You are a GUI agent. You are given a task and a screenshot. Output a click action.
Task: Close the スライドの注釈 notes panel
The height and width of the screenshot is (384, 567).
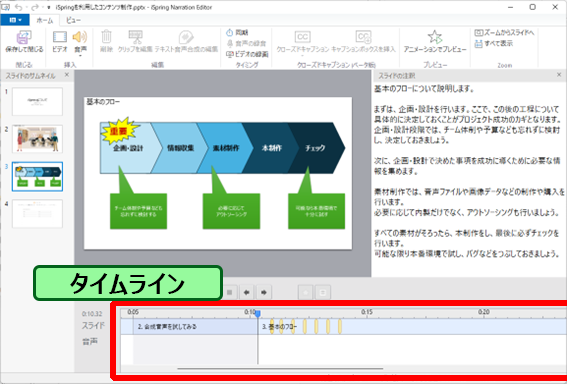(559, 75)
